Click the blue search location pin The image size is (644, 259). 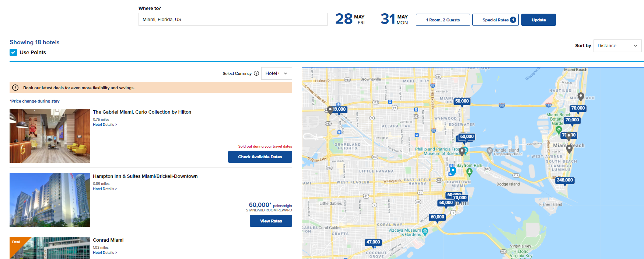tap(453, 171)
